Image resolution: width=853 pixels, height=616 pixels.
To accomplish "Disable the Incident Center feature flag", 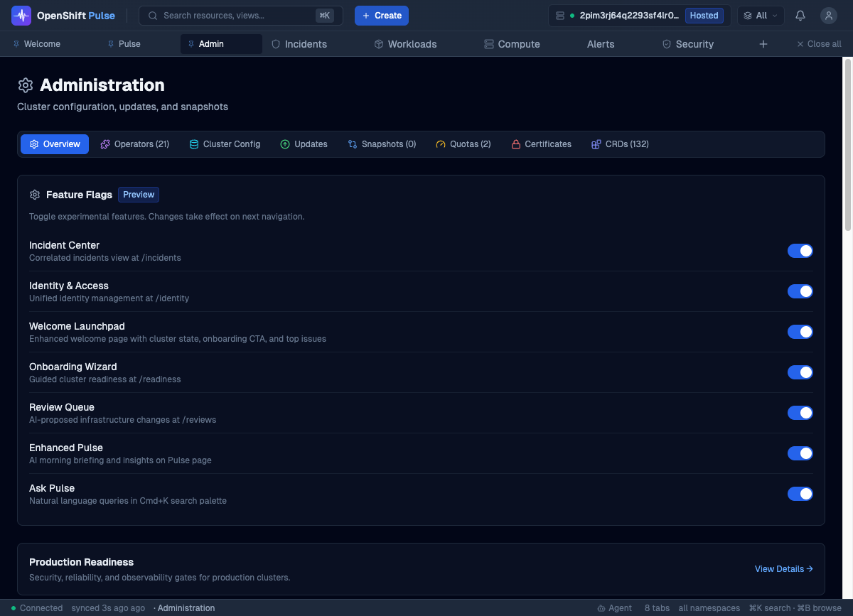I will click(x=800, y=251).
